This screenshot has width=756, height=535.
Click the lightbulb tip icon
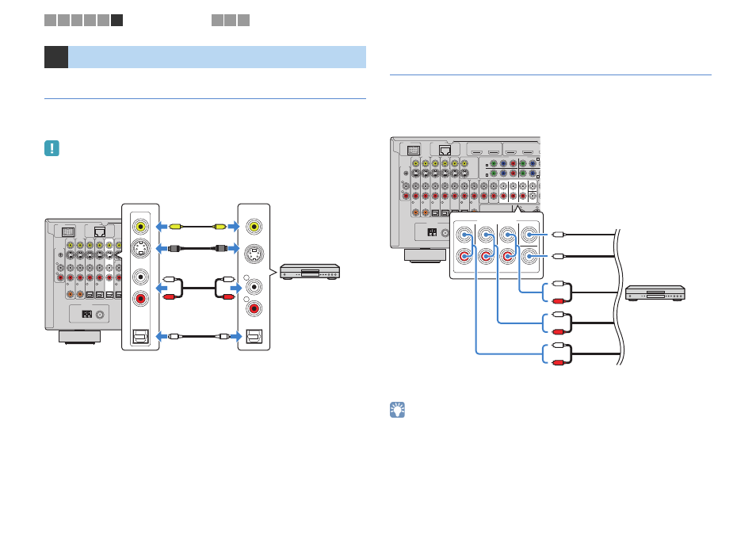397,410
